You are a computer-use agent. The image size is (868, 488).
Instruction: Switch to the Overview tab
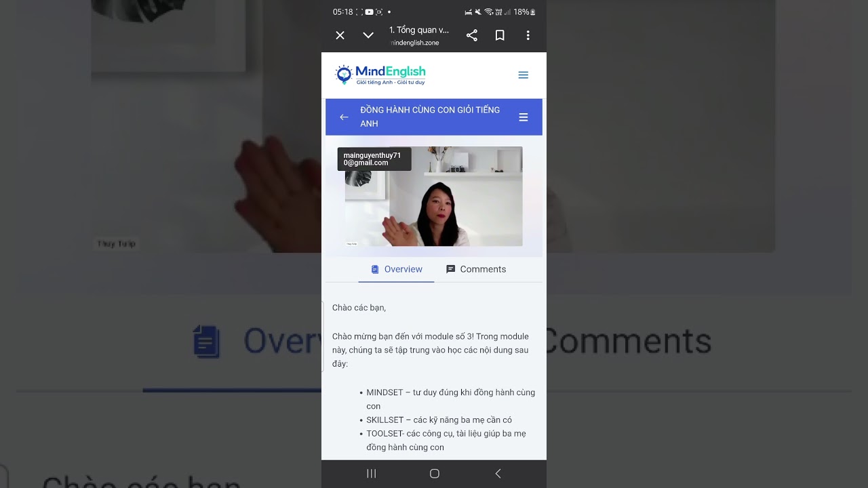(x=396, y=269)
